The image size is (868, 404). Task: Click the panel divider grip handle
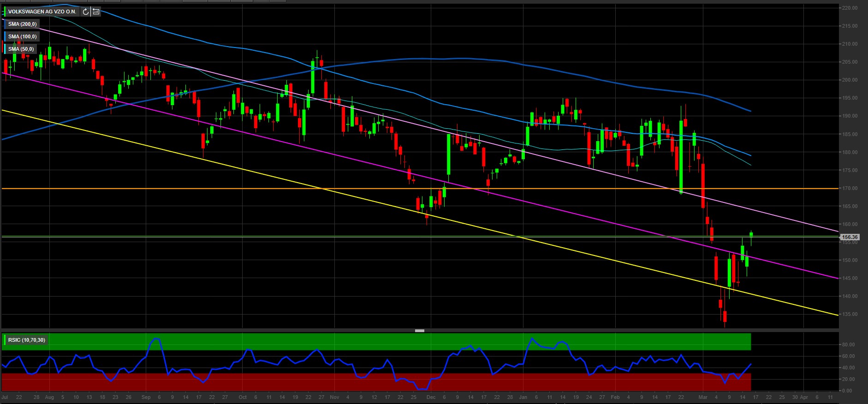pos(419,331)
